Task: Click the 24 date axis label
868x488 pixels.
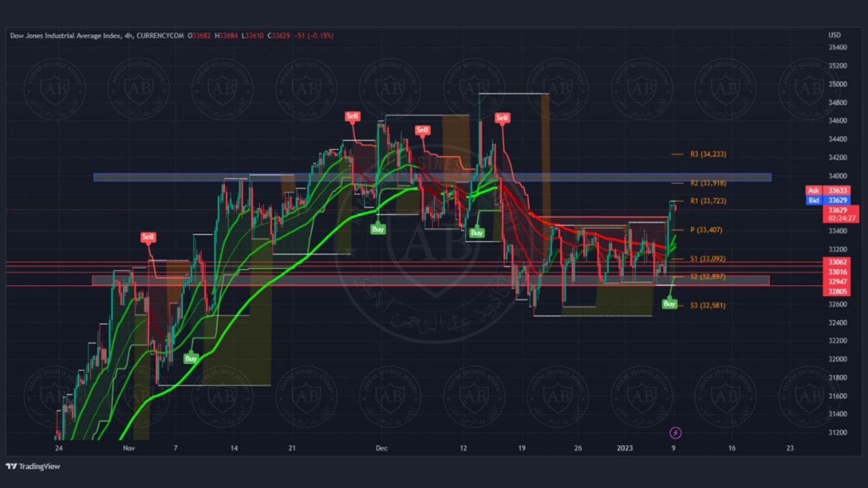Action: pos(58,448)
